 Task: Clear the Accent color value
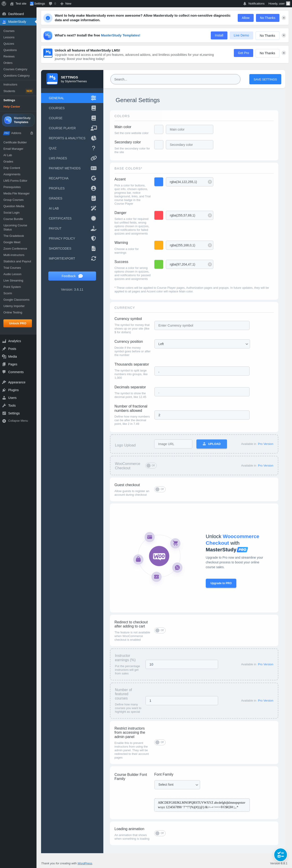pyautogui.click(x=210, y=182)
